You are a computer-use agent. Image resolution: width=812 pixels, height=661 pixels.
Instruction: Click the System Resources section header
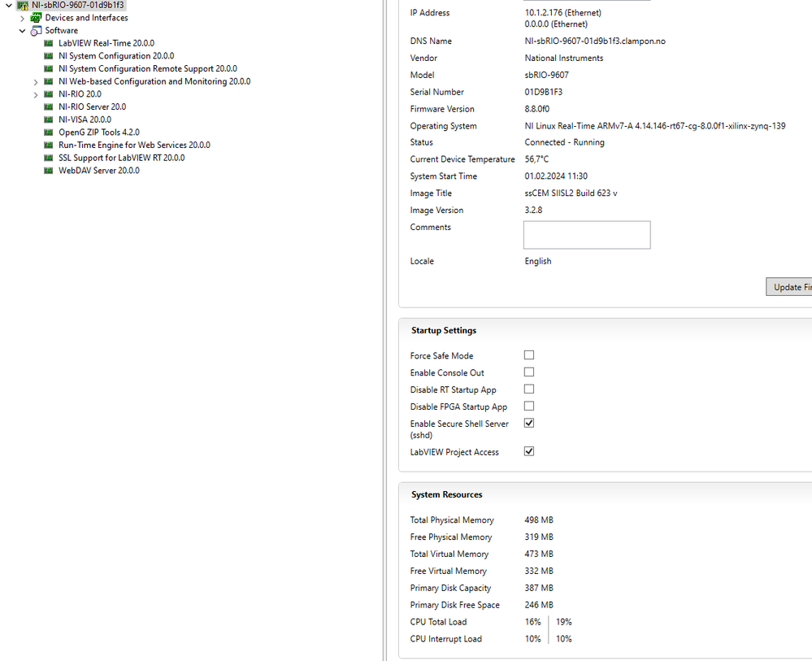(447, 494)
